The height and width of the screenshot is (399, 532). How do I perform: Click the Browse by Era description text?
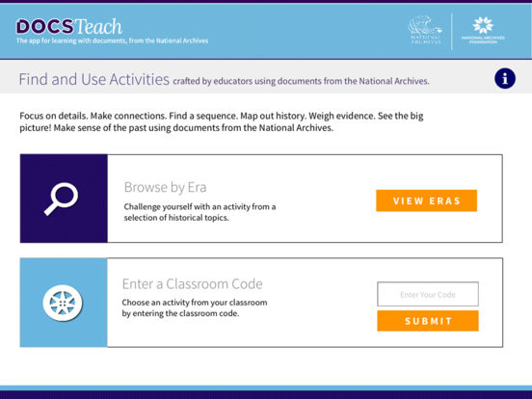click(x=199, y=212)
